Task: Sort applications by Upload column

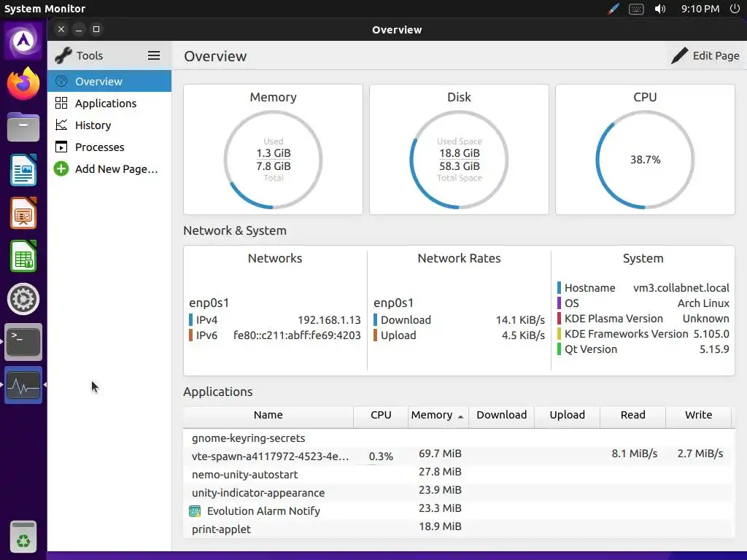Action: click(x=567, y=415)
